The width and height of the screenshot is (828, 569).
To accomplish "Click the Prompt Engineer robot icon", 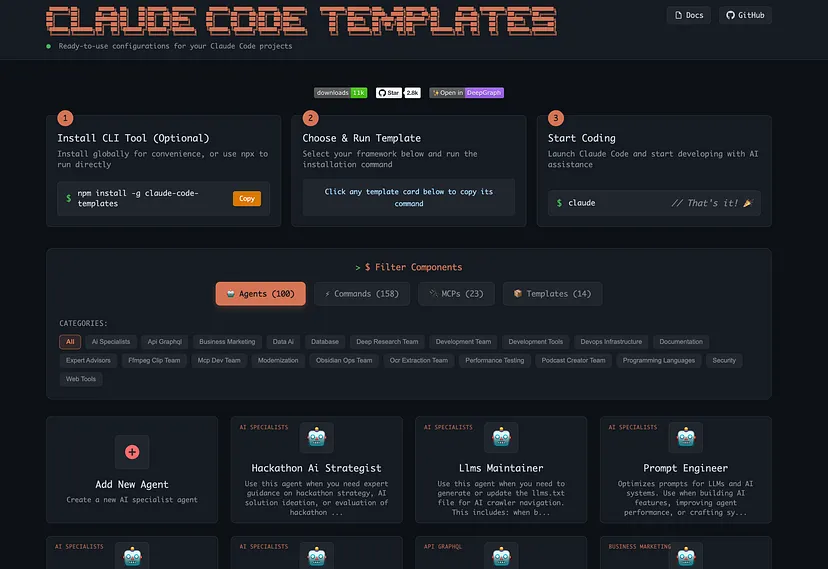I will click(685, 438).
